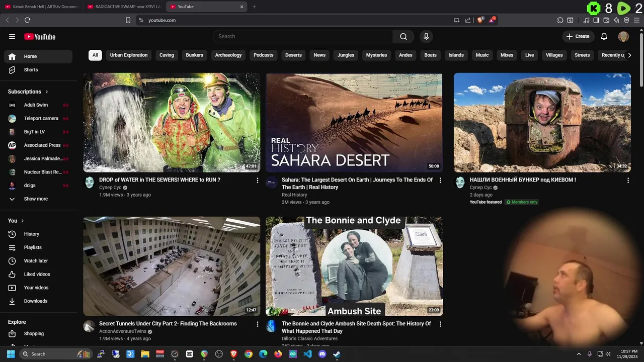Open a new browser tab
Screen dimensions: 644x362
pos(254,7)
